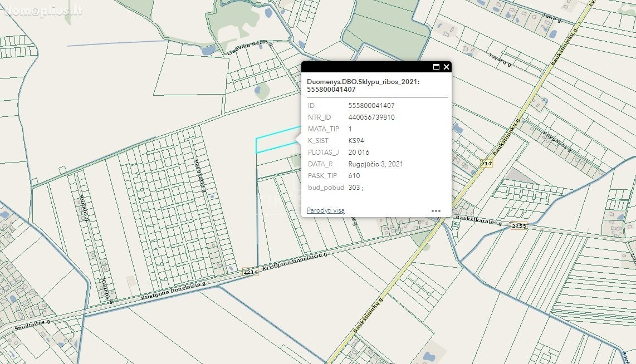Click the 2216 road shield marker
The height and width of the screenshot is (364, 636).
click(x=251, y=272)
